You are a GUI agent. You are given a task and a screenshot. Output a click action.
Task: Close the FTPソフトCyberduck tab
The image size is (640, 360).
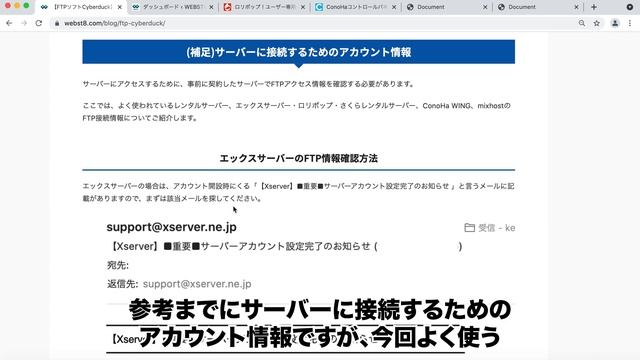coord(120,7)
